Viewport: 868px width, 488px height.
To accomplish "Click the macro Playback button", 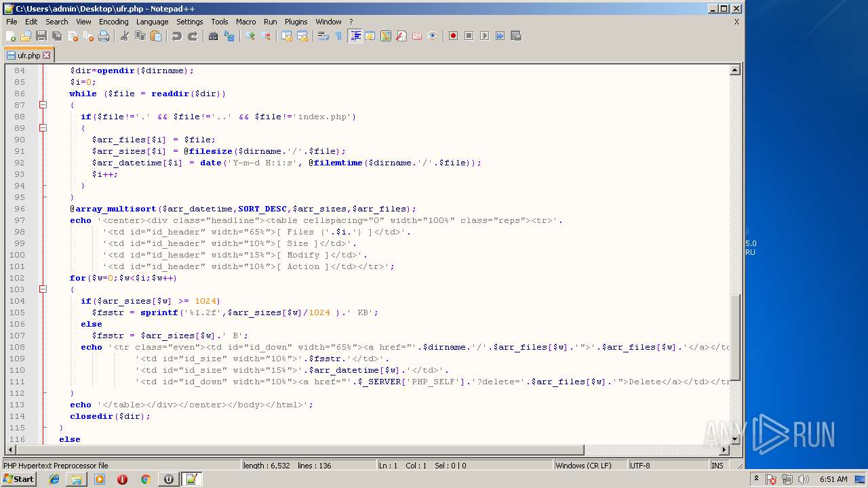I will tap(484, 36).
